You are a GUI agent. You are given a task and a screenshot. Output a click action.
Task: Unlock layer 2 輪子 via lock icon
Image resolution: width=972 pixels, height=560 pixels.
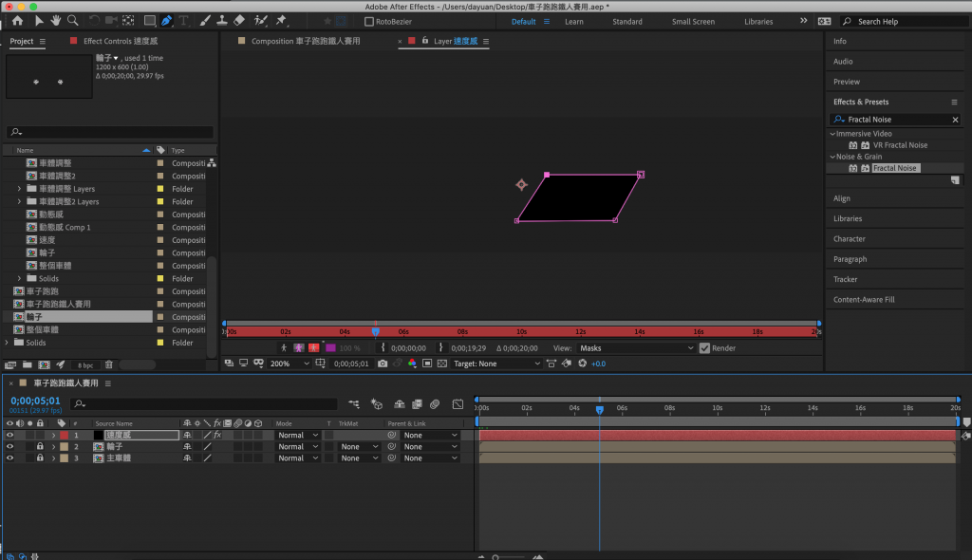40,446
